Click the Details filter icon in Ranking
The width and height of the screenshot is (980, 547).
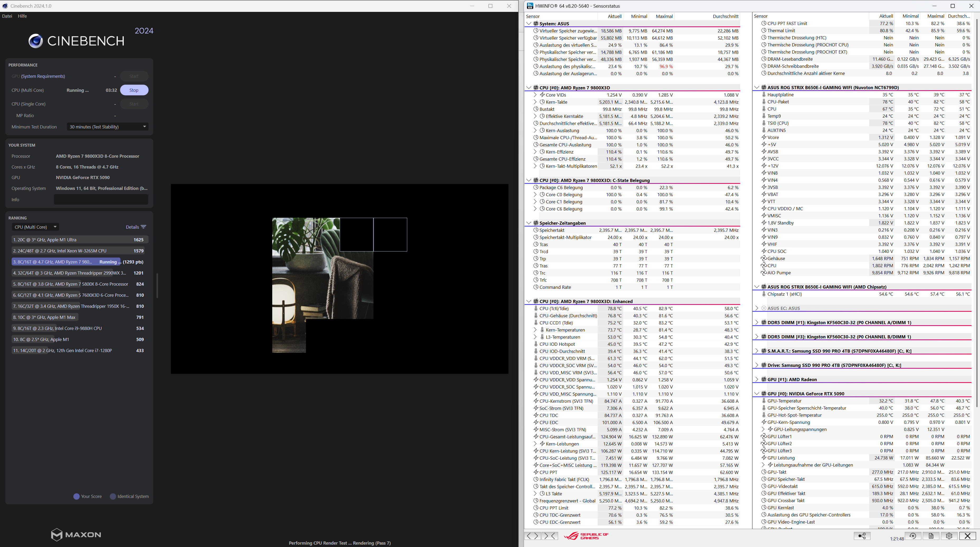[x=143, y=227]
